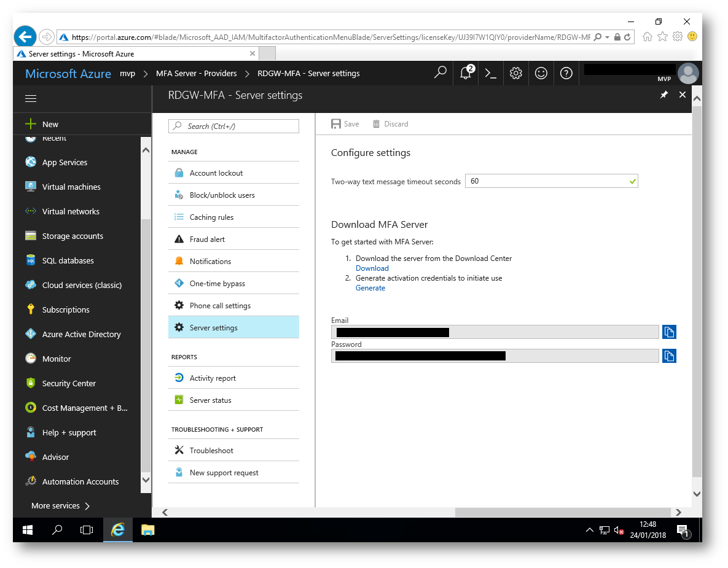Toggle the hamburger menu in left sidebar
728x568 pixels.
[x=31, y=98]
